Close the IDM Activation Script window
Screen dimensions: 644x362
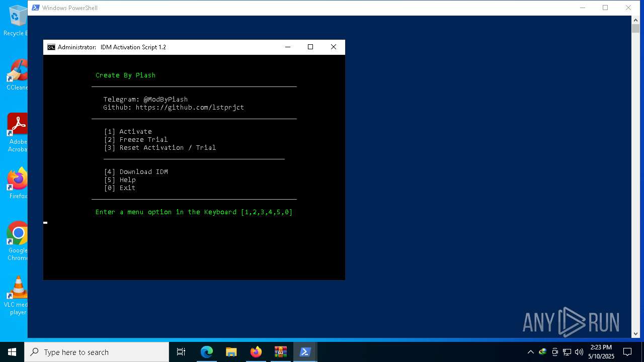(x=333, y=47)
